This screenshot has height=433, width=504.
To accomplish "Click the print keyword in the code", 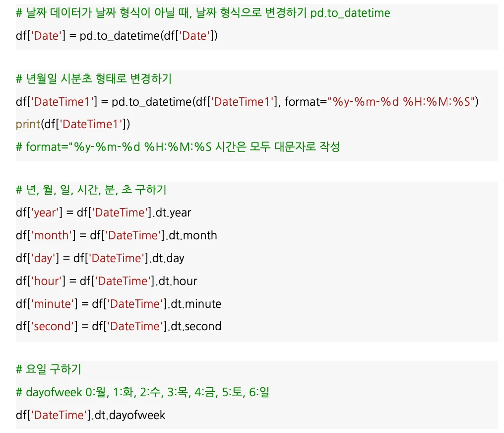I will [x=28, y=124].
